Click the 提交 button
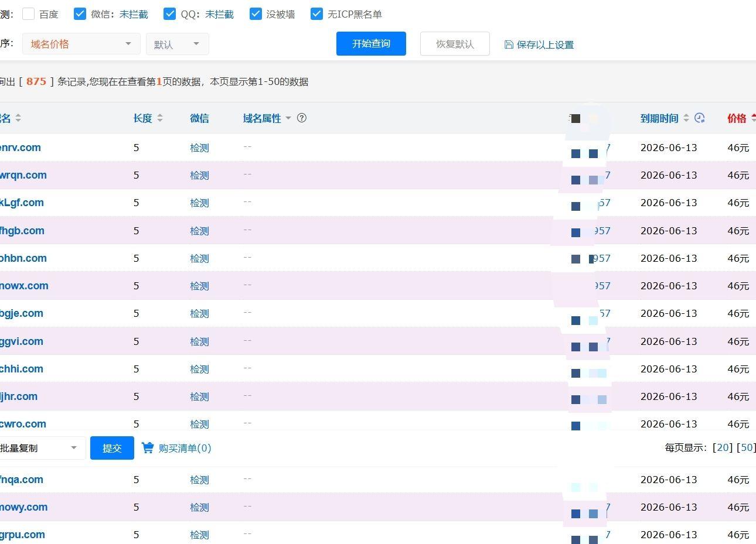Image resolution: width=756 pixels, height=544 pixels. pos(112,448)
